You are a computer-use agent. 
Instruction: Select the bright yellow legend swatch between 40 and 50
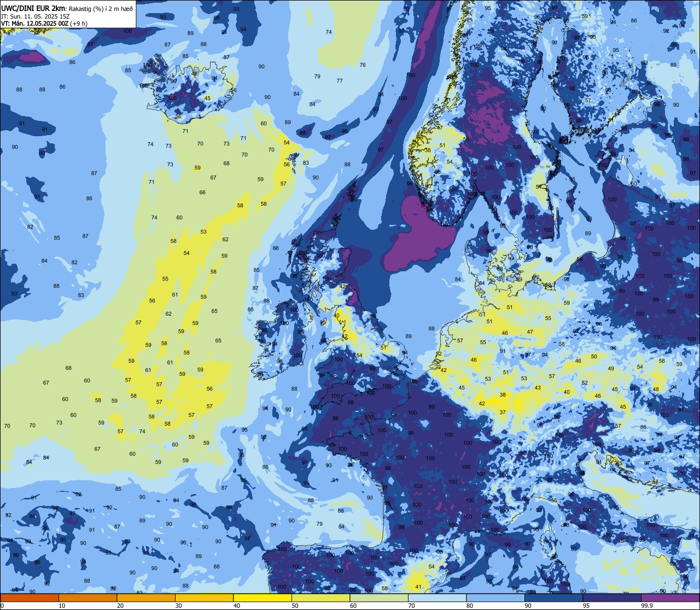262,597
